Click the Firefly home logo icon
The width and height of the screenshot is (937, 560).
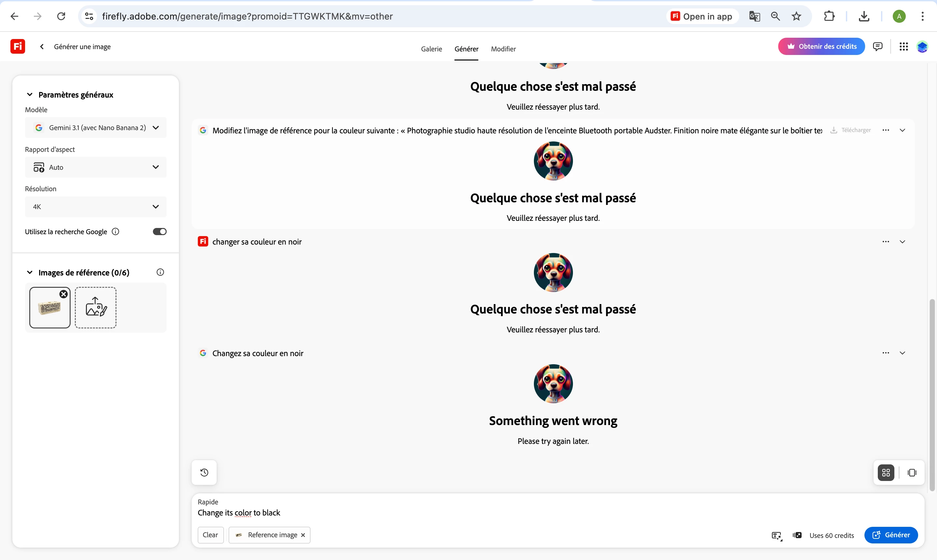pyautogui.click(x=17, y=47)
